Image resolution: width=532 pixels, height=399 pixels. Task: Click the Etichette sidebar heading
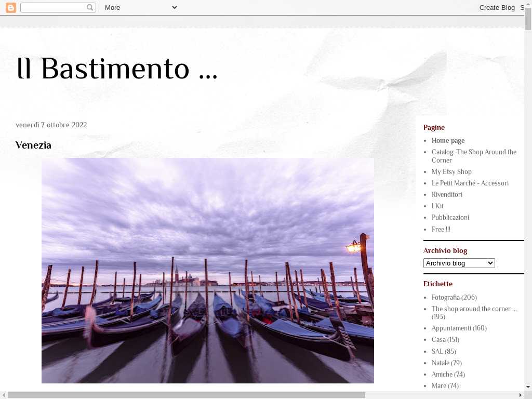(x=437, y=284)
